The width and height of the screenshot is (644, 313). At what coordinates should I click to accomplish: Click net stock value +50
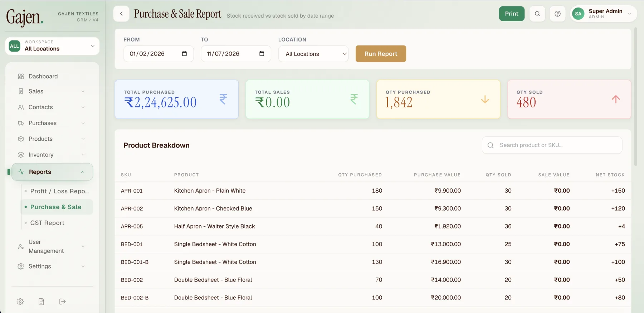click(620, 280)
